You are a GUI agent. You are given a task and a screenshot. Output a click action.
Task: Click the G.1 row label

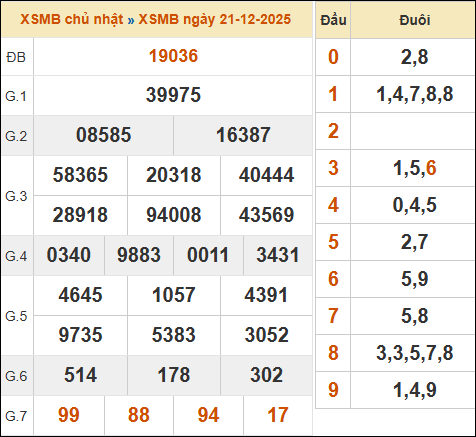(16, 96)
